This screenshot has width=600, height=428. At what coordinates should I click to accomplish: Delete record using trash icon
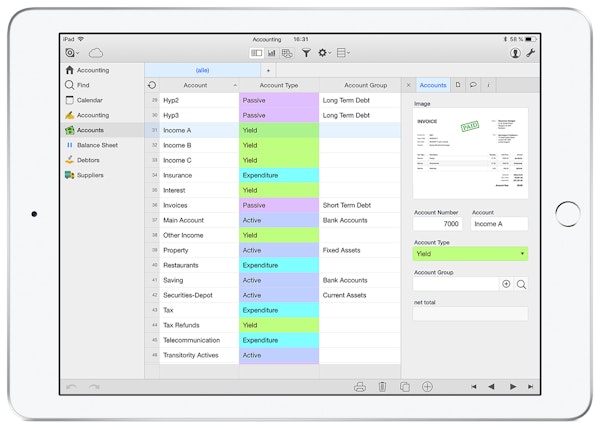(x=382, y=386)
